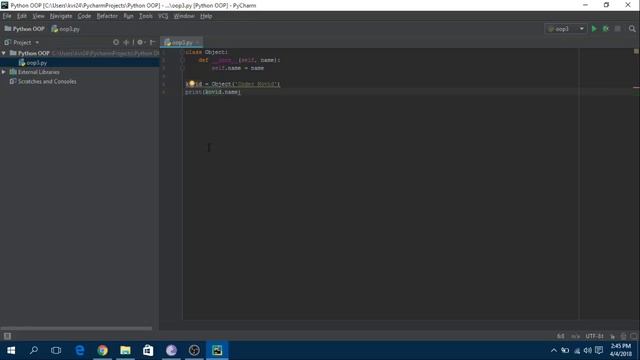This screenshot has width=640, height=360.
Task: Run the oop1 configuration with green play button
Action: click(594, 29)
